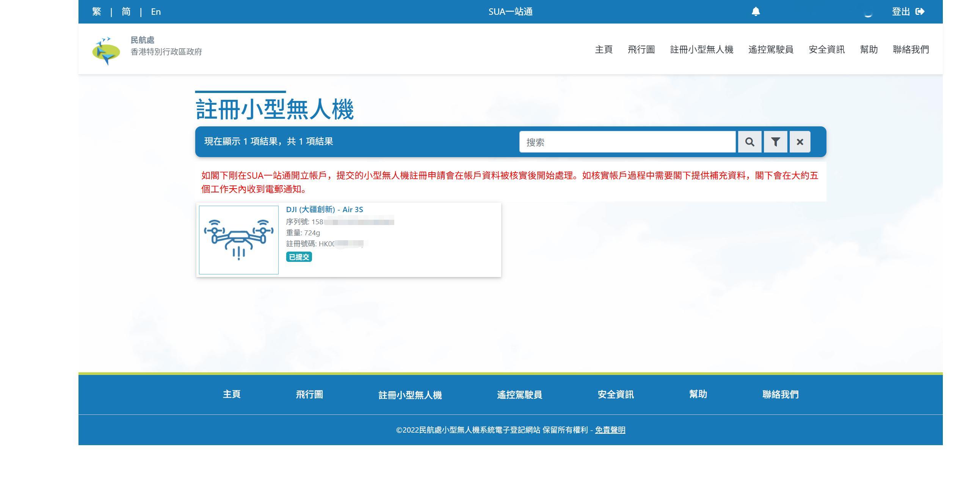Open 遙控駕駛員 top menu item
This screenshot has height=485, width=980.
pos(770,49)
